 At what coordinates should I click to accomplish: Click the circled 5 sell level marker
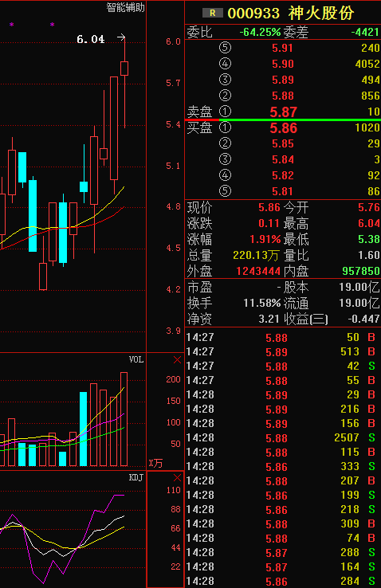(x=225, y=48)
